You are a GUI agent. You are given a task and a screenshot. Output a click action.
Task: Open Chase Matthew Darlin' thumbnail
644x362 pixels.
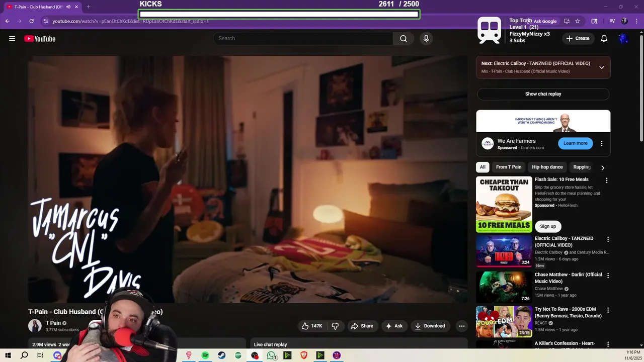point(504,287)
